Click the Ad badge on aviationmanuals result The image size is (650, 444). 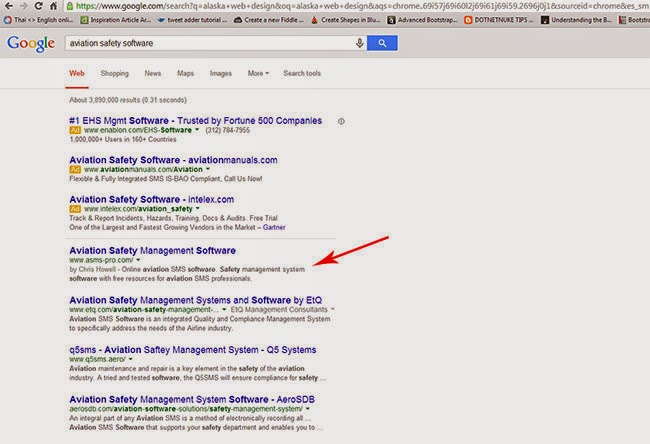pos(75,170)
